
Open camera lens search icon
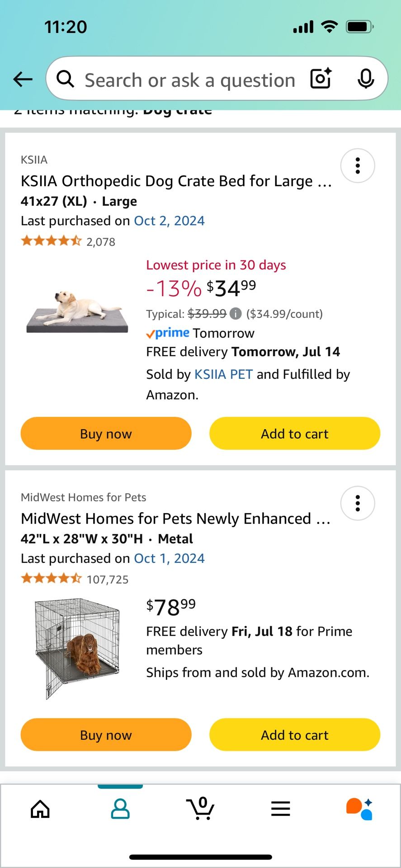pos(321,79)
